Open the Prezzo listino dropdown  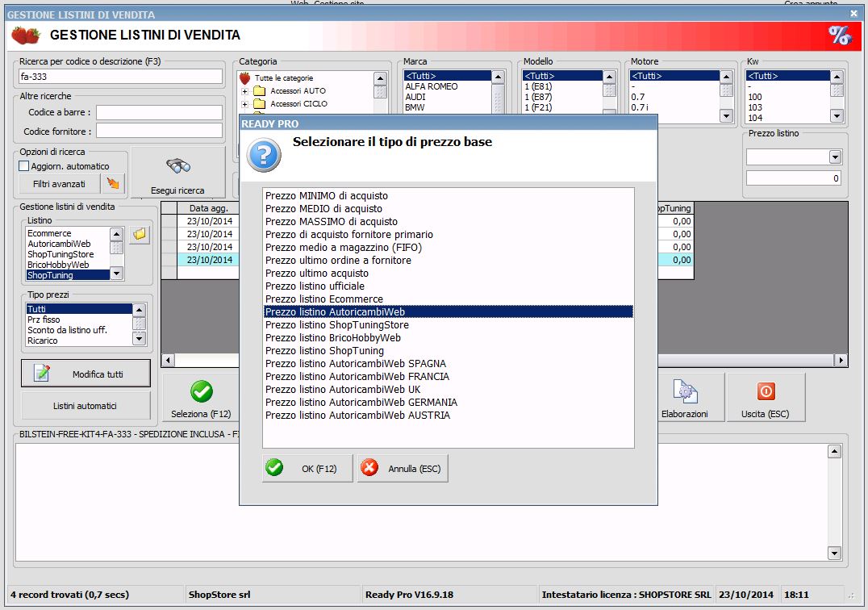pyautogui.click(x=836, y=157)
